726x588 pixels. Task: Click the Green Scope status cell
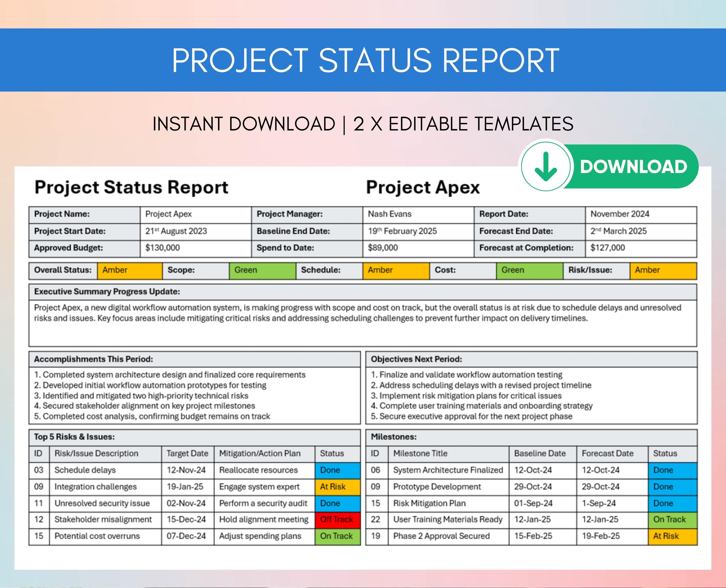pyautogui.click(x=263, y=270)
